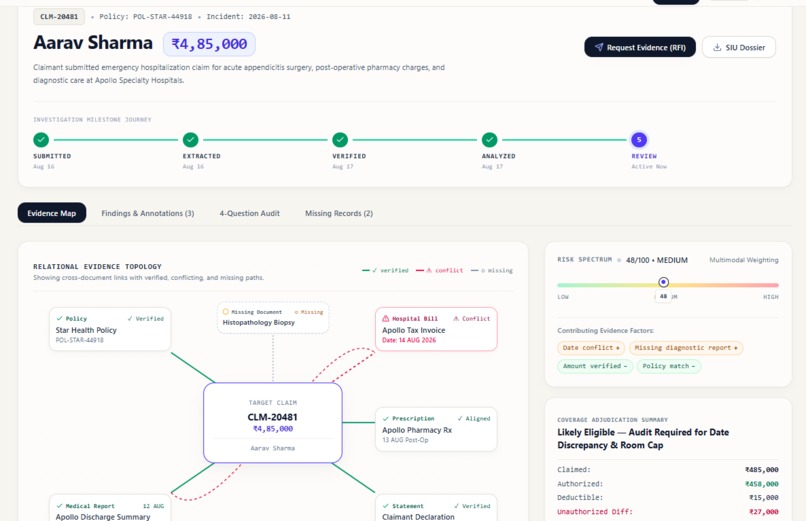Click the Date: 14 AUG 2026 conflict text

[409, 340]
